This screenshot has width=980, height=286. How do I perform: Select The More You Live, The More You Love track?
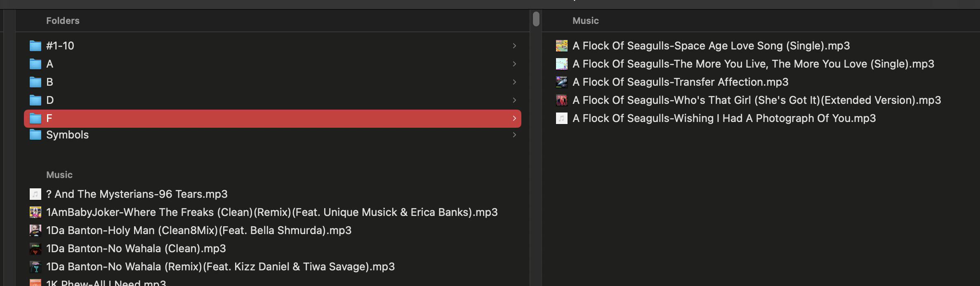coord(753,64)
